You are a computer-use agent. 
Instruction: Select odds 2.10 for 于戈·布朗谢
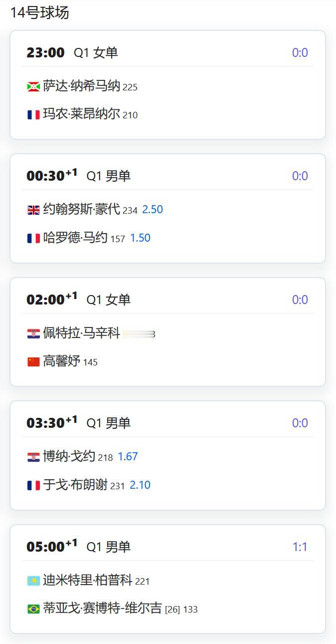point(140,485)
